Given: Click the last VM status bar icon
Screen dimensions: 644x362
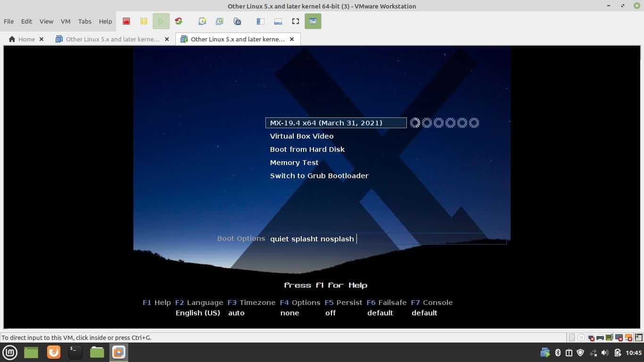Looking at the screenshot, I should pyautogui.click(x=638, y=337).
